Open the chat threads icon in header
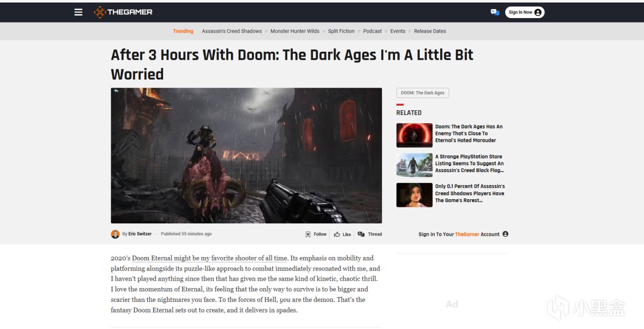 (x=495, y=12)
